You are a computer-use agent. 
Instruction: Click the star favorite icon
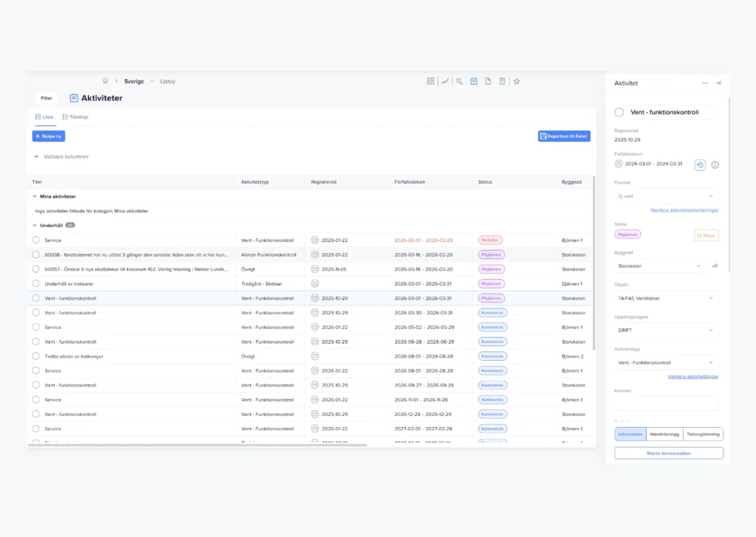[517, 81]
